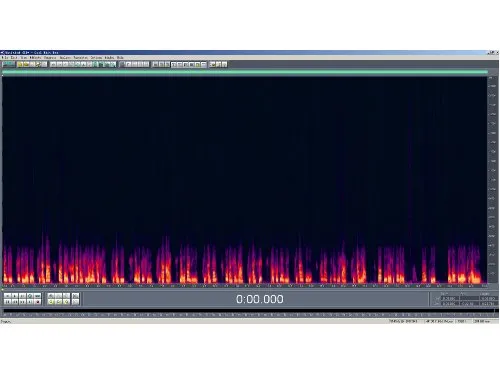Click the Zoom In Vertically icon
This screenshot has width=500, height=375.
click(76, 296)
